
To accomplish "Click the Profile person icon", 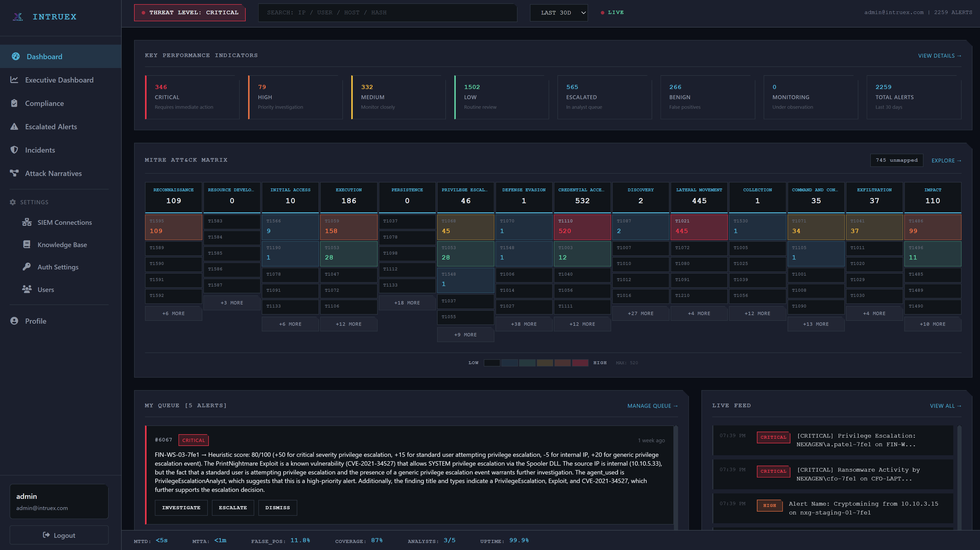I will point(14,321).
